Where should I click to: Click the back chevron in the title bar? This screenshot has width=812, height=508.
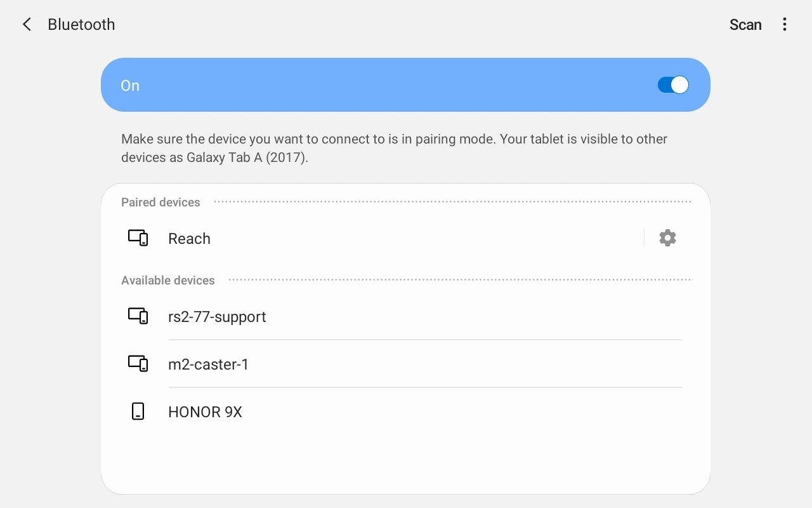(x=26, y=24)
